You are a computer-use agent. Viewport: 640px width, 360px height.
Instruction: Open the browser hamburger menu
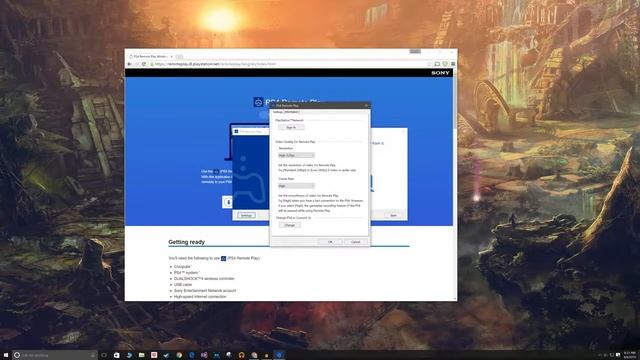(x=453, y=64)
